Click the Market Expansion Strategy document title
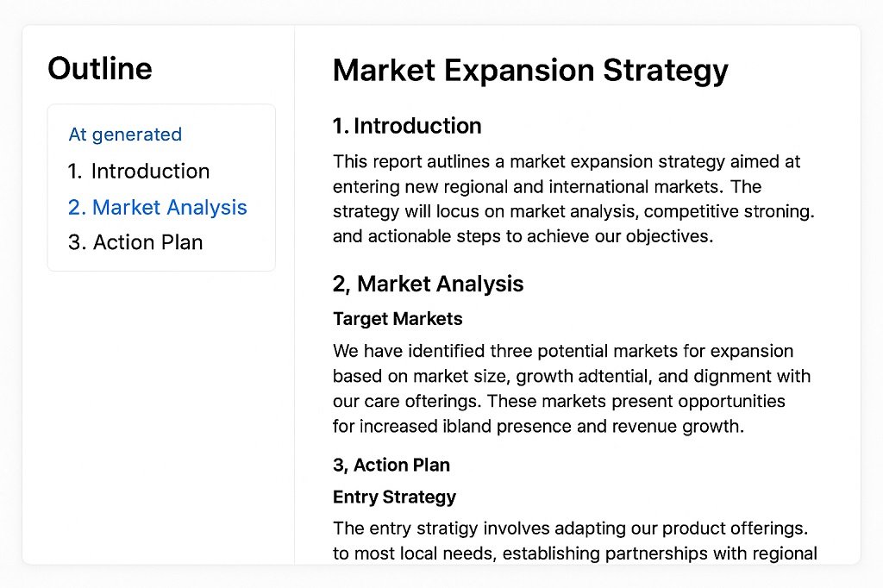Image resolution: width=883 pixels, height=588 pixels. click(x=530, y=70)
